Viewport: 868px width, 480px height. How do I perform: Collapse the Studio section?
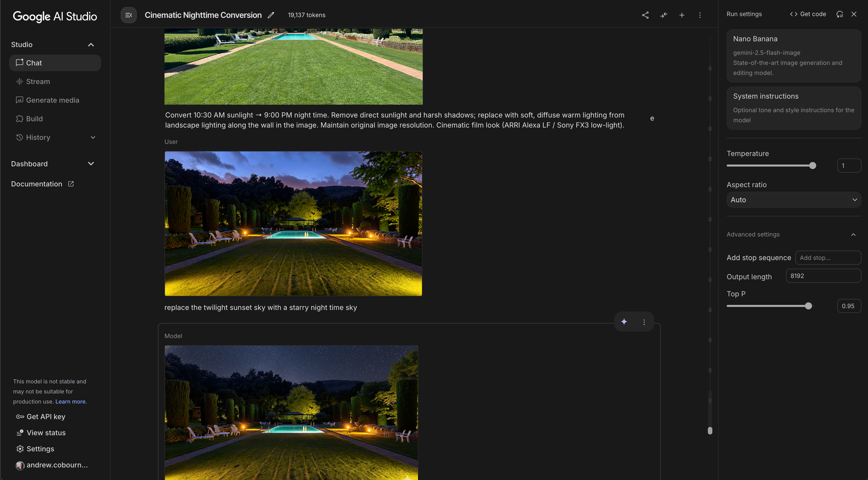coord(91,45)
